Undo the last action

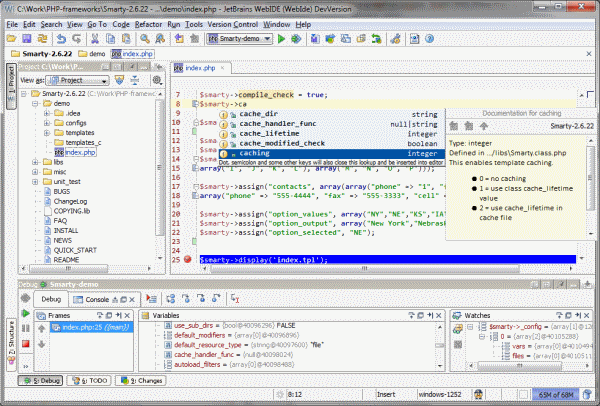[x=61, y=39]
